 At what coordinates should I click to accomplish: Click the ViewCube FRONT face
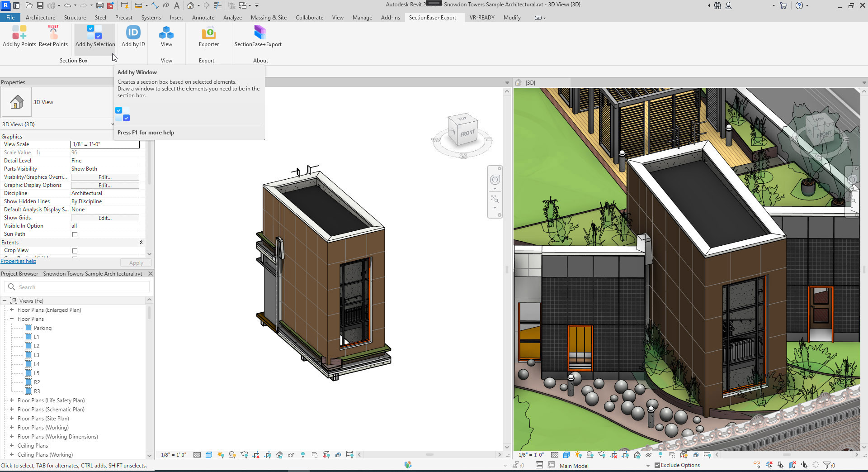[467, 133]
